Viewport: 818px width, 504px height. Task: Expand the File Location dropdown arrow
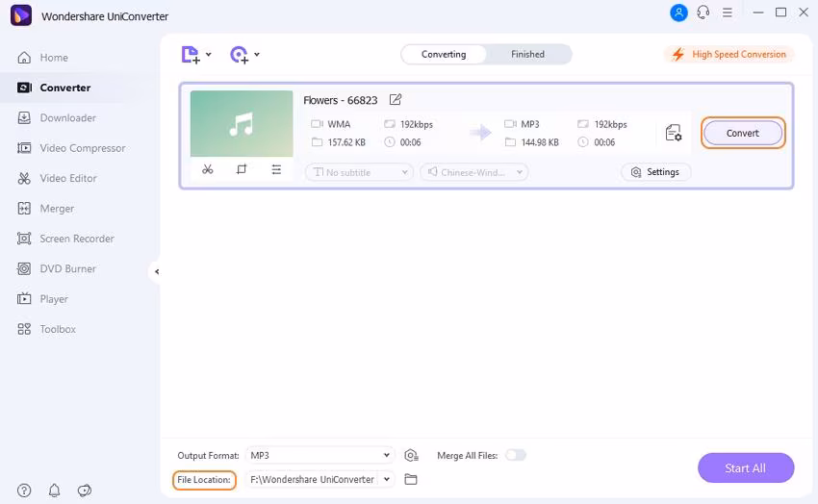(x=387, y=479)
